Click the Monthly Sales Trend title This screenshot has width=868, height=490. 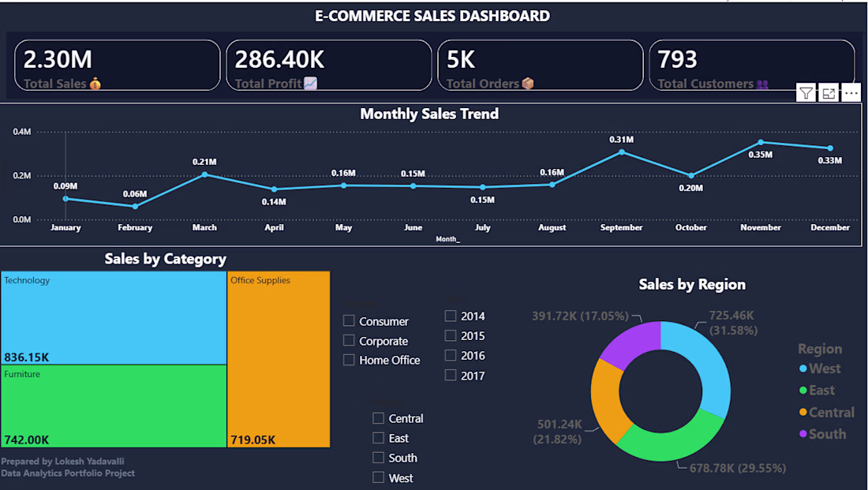429,114
